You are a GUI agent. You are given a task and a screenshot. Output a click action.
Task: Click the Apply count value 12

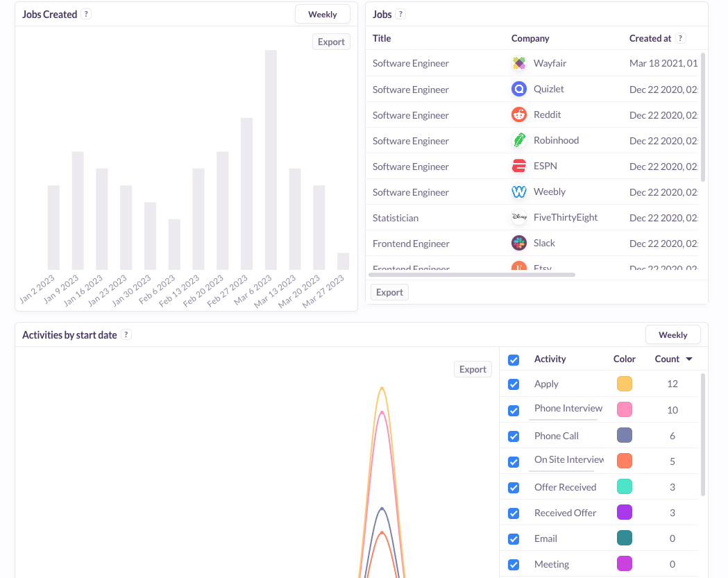point(672,384)
